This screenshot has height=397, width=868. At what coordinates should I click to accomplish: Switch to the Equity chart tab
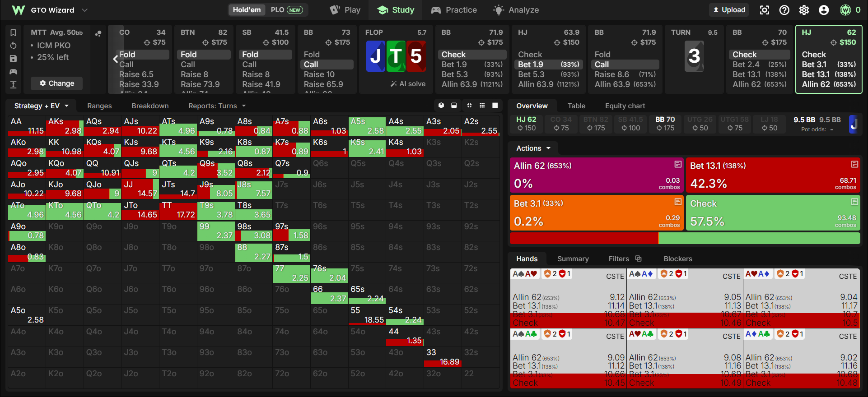point(625,106)
